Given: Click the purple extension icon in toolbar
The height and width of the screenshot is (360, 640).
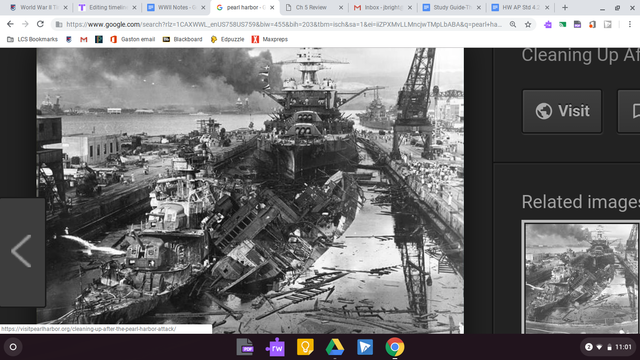Looking at the screenshot, I should (548, 24).
